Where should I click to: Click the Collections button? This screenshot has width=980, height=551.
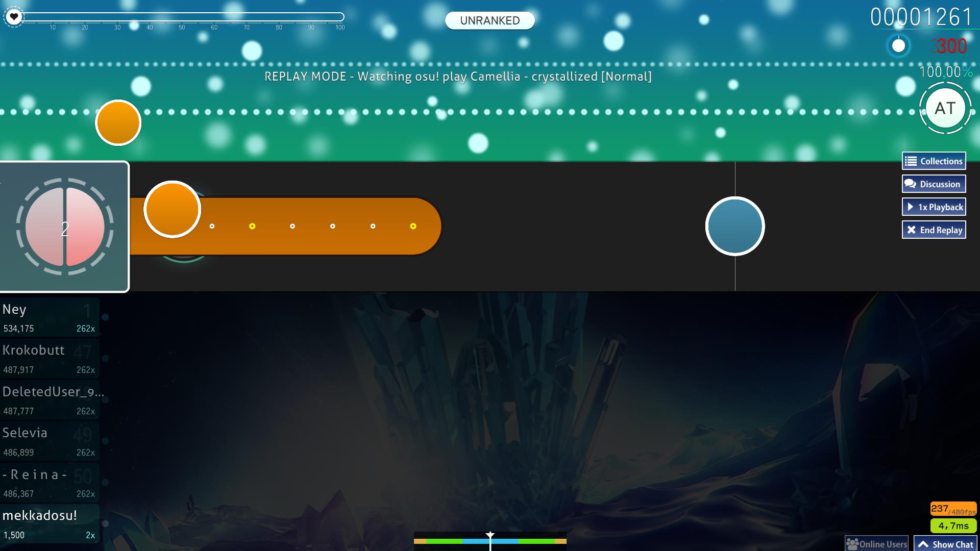[935, 160]
